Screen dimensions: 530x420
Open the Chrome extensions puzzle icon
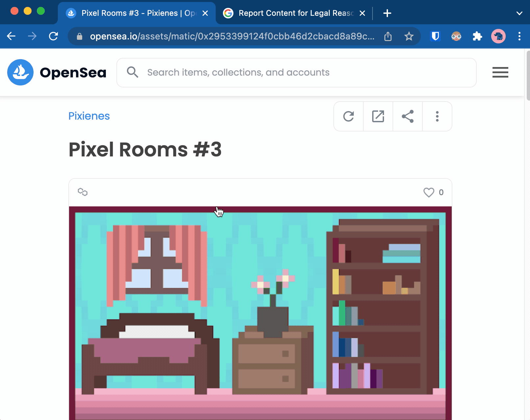[477, 36]
